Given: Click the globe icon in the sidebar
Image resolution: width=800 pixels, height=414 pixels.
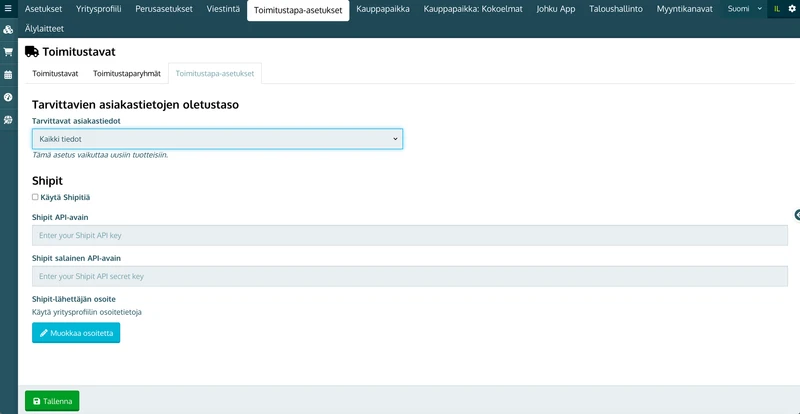Looking at the screenshot, I should click(x=8, y=119).
